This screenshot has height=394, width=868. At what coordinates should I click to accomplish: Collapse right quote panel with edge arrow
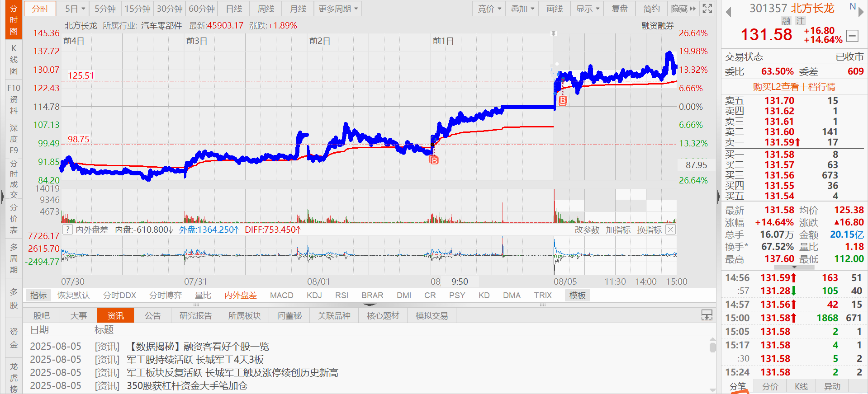coord(718,197)
